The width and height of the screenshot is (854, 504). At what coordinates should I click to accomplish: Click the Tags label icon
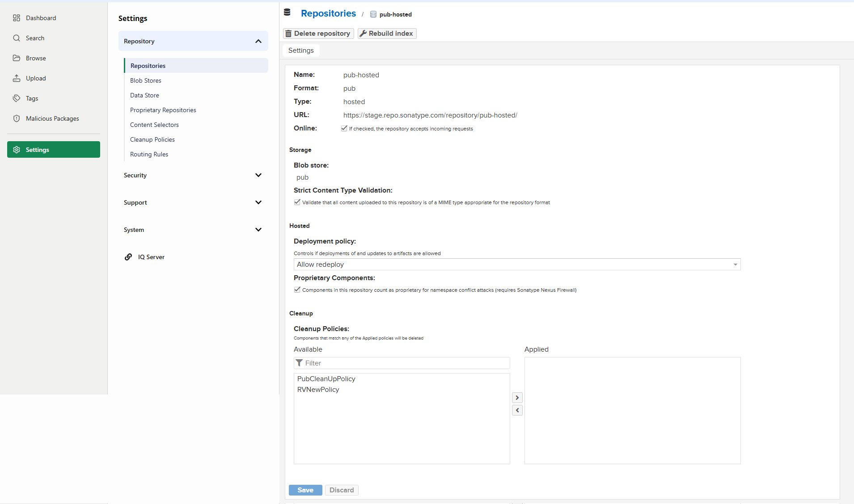click(x=17, y=98)
